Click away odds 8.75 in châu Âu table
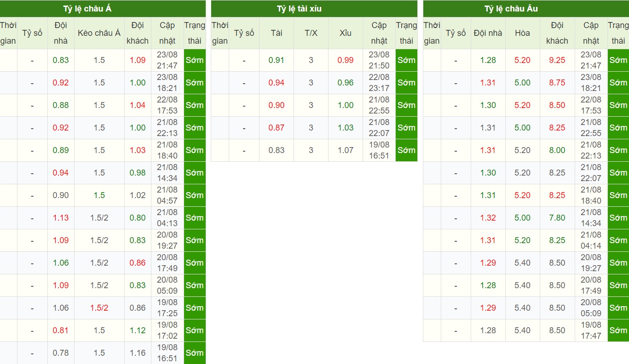The width and height of the screenshot is (629, 364). (557, 83)
